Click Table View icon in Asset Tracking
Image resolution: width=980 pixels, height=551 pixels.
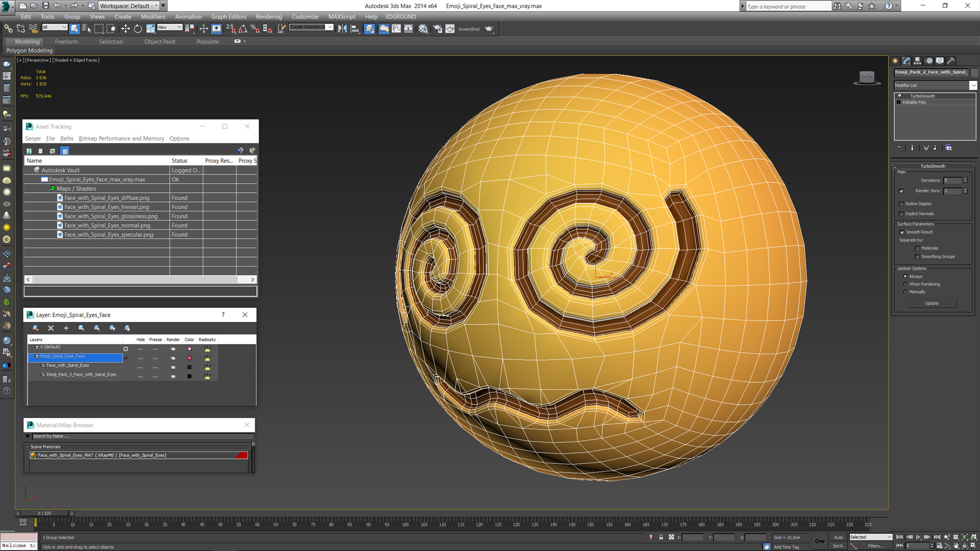pos(65,151)
